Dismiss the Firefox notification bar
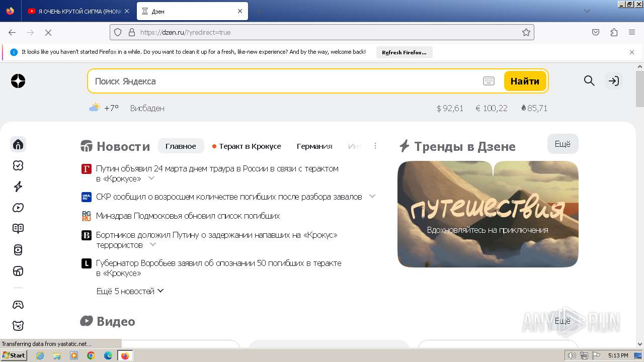Viewport: 644px width, 362px height. [x=632, y=52]
